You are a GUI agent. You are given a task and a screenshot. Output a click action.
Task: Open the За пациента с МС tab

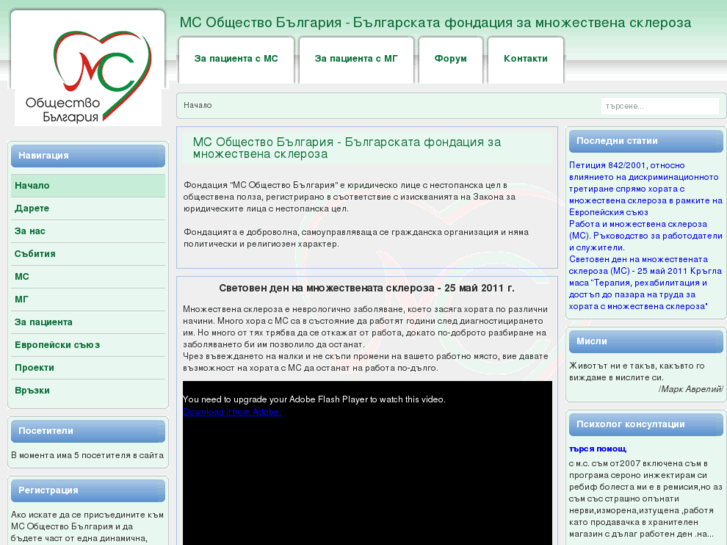point(236,59)
